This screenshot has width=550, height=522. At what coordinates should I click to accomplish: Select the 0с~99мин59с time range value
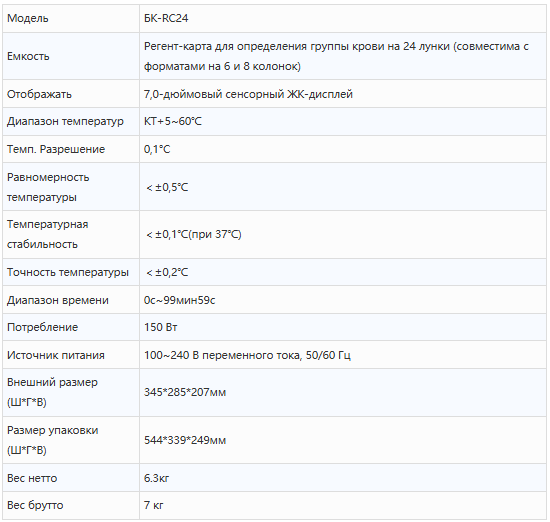(x=179, y=300)
